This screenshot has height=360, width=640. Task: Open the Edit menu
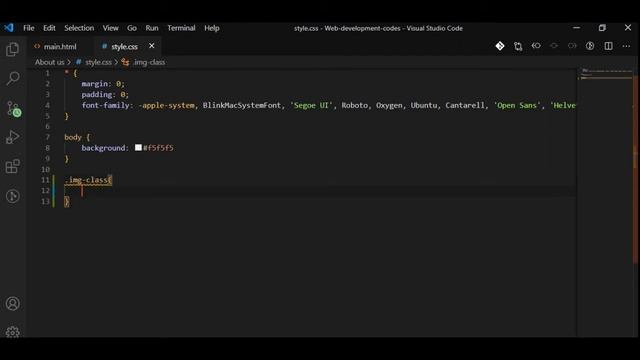[x=49, y=28]
